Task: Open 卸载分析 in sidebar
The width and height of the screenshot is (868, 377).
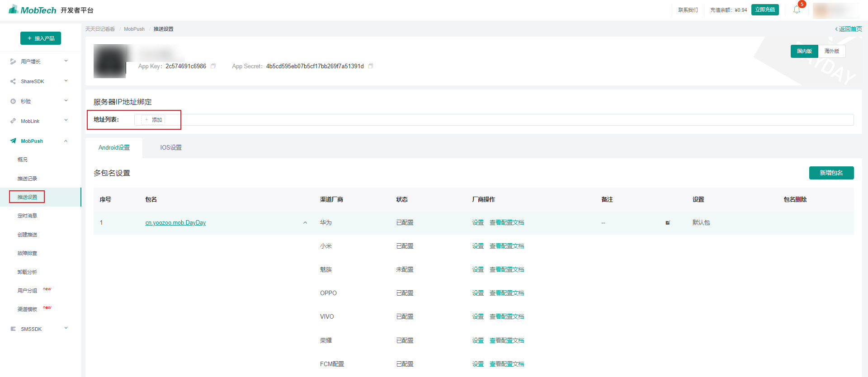Action: pyautogui.click(x=27, y=272)
